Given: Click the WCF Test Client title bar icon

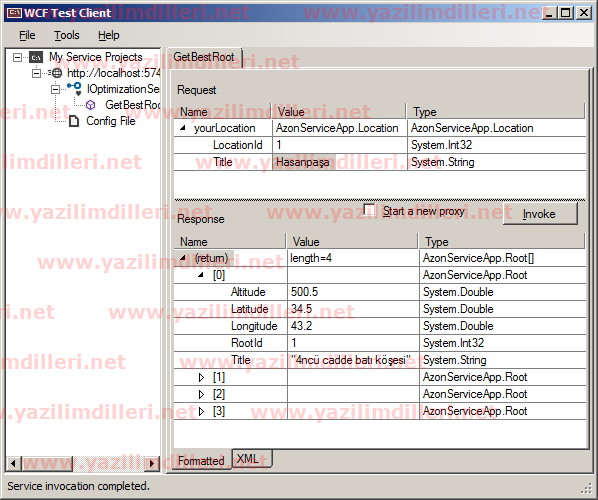Looking at the screenshot, I should [14, 13].
